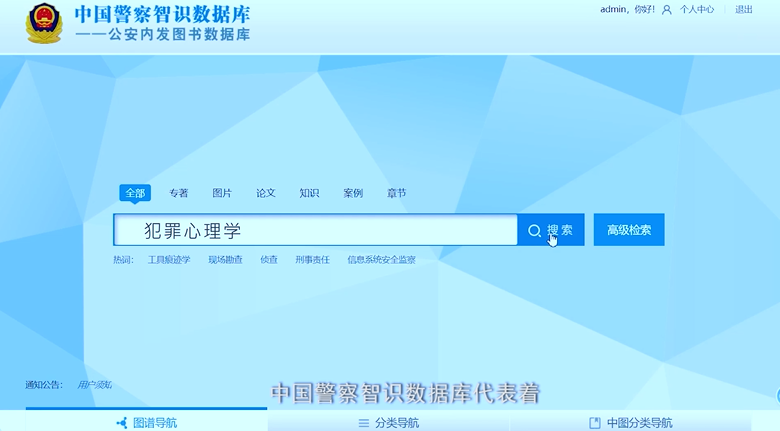Click the magnifying glass search icon
The height and width of the screenshot is (431, 780).
[x=535, y=231]
